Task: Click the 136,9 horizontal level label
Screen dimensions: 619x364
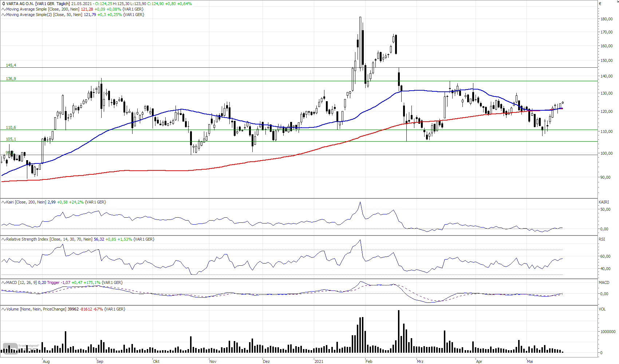Action: (11, 79)
